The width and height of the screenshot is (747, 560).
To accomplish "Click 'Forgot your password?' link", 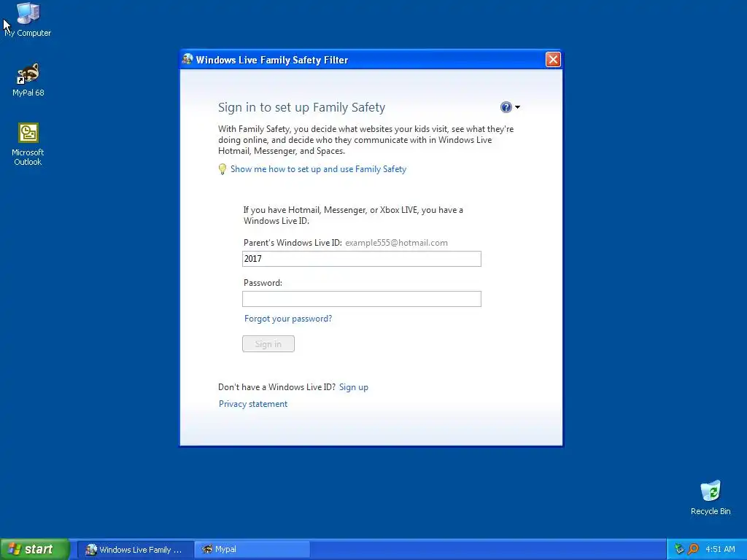I will (x=288, y=319).
